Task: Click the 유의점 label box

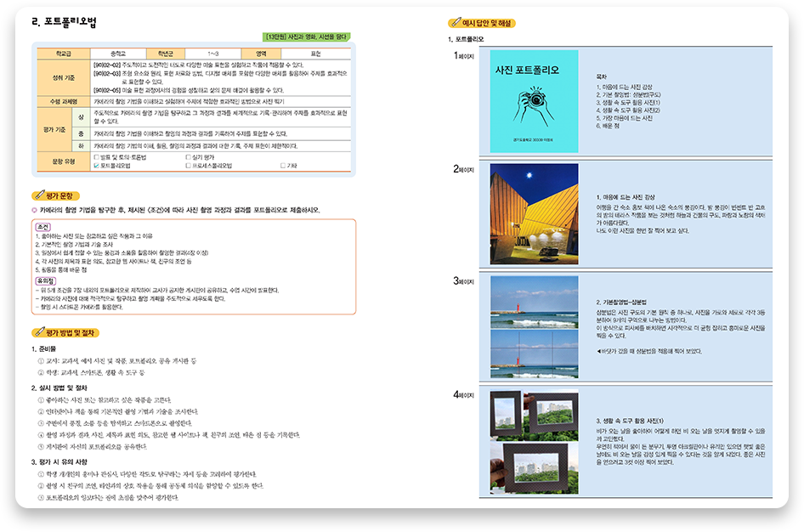Action: click(46, 280)
